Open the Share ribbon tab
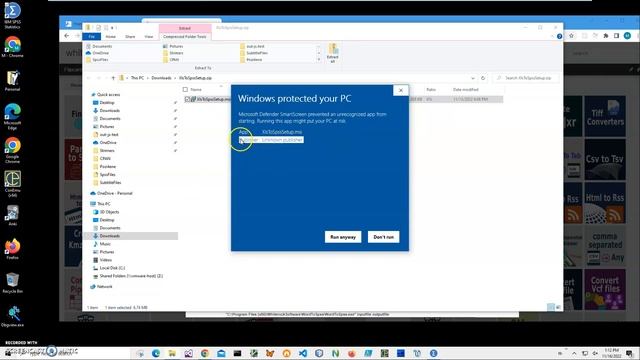Viewport: 640px width, 360px height. [x=130, y=37]
